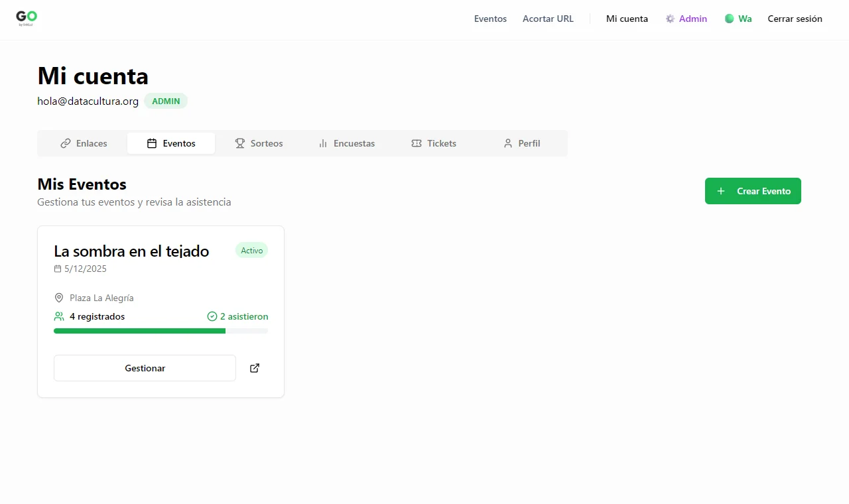
Task: Open Acortar URL in the navigation
Action: click(x=548, y=19)
